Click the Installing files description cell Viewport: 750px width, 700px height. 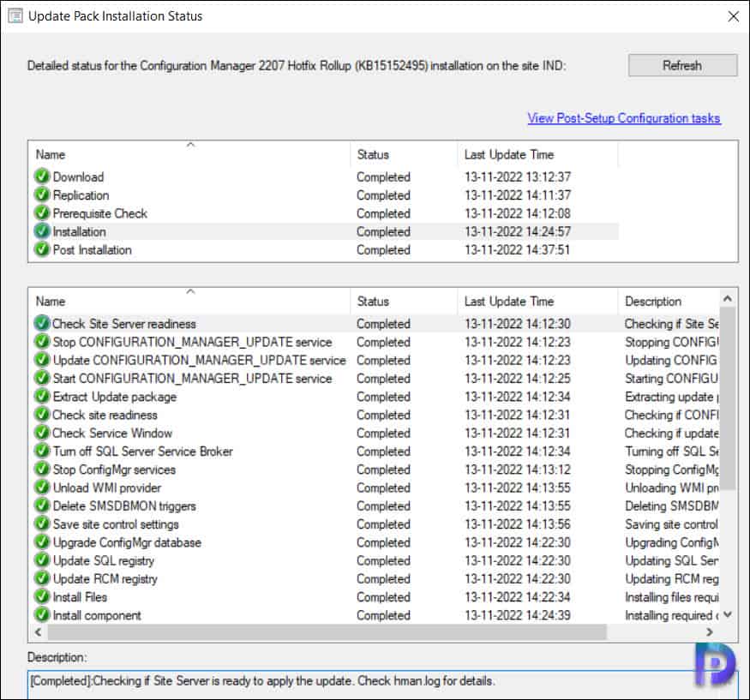(671, 596)
